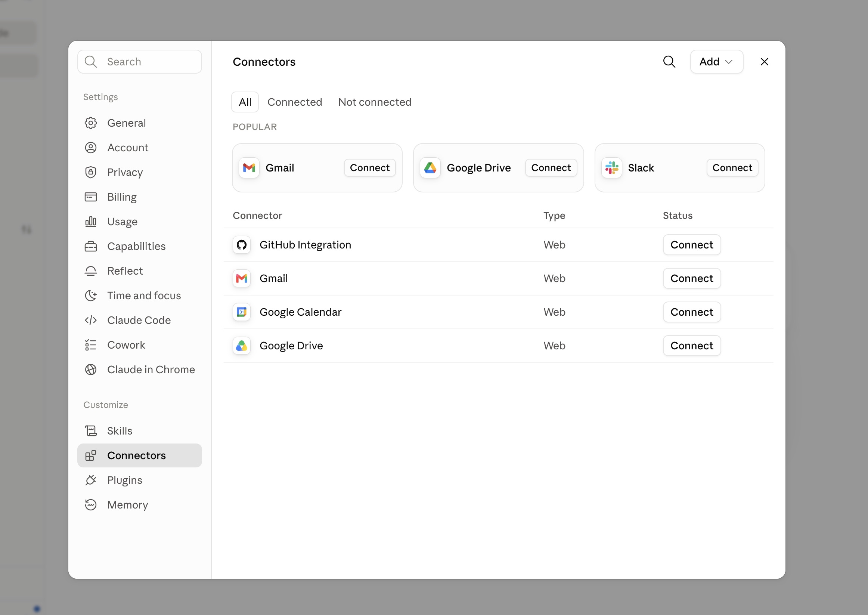Click Google Drive logo in connector table

pyautogui.click(x=242, y=346)
